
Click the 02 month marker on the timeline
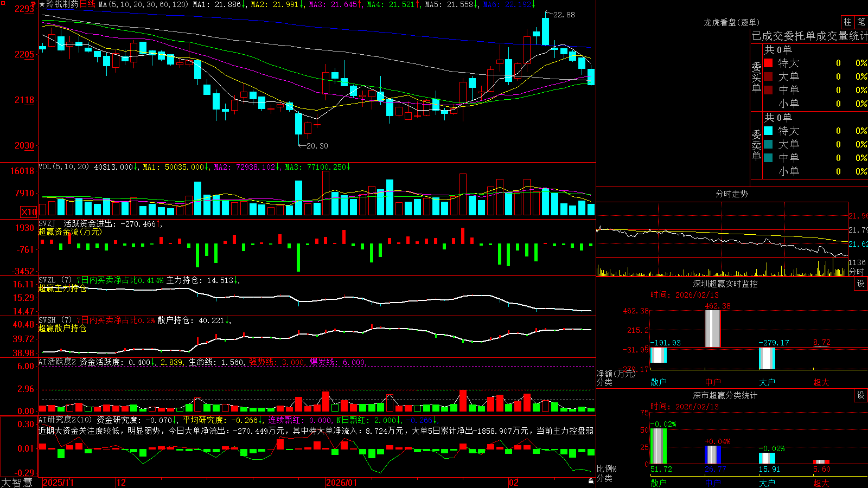click(513, 483)
